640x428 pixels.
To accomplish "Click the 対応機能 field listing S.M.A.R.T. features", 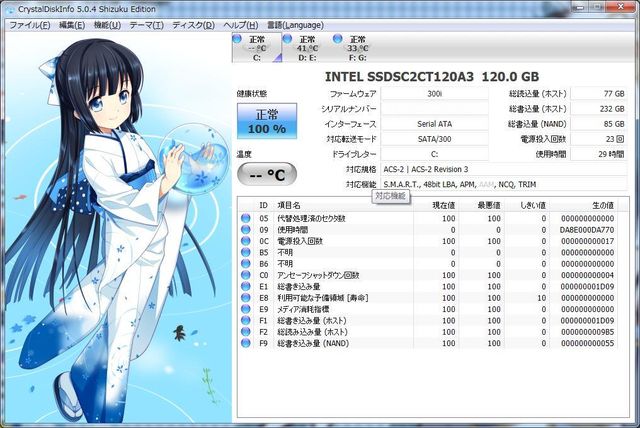I will click(504, 184).
